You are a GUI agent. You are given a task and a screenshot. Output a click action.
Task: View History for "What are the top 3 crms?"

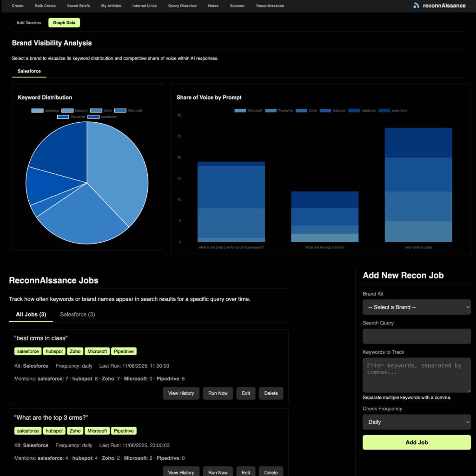[181, 472]
